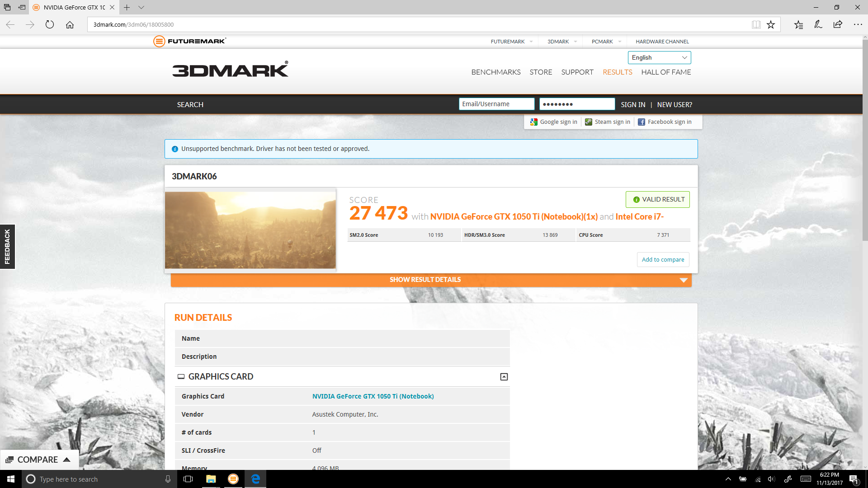Click Google sign in icon
Viewport: 868px width, 488px height.
coord(534,122)
